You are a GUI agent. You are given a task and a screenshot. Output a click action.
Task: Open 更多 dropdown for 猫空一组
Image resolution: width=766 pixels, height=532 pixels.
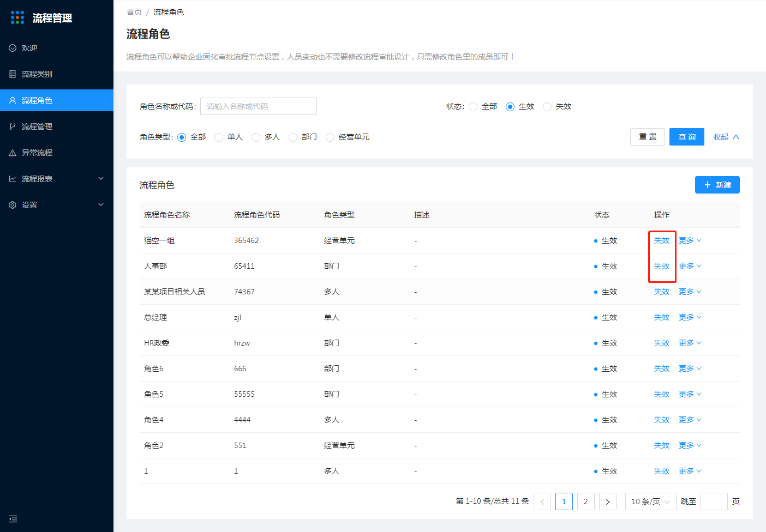pyautogui.click(x=690, y=240)
